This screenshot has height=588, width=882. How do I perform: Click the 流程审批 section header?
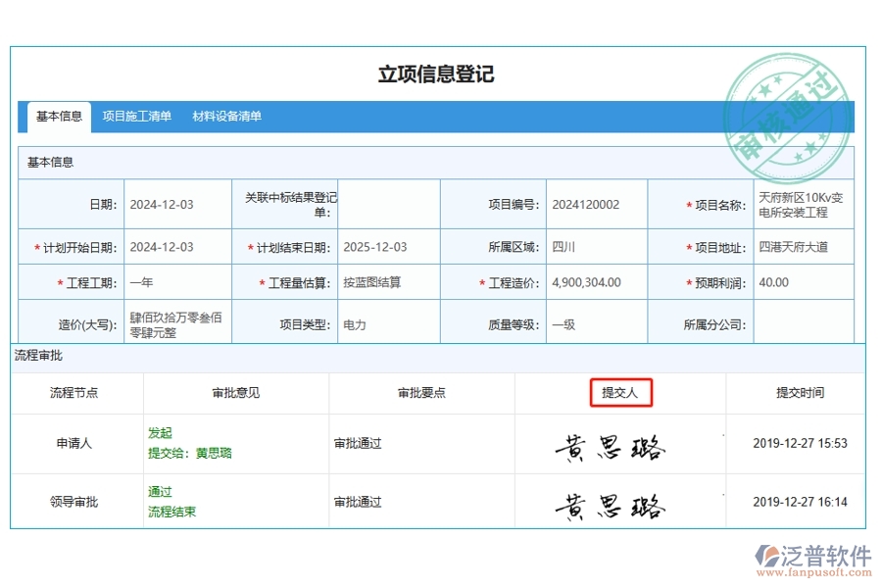pos(43,357)
